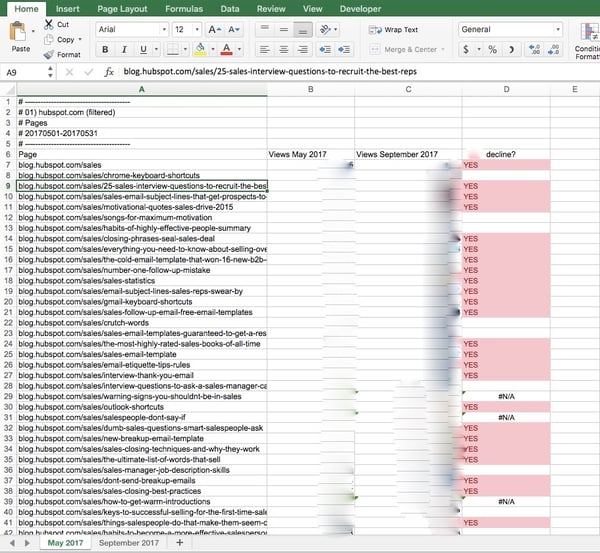600x553 pixels.
Task: Click the percent style icon
Action: click(x=487, y=49)
